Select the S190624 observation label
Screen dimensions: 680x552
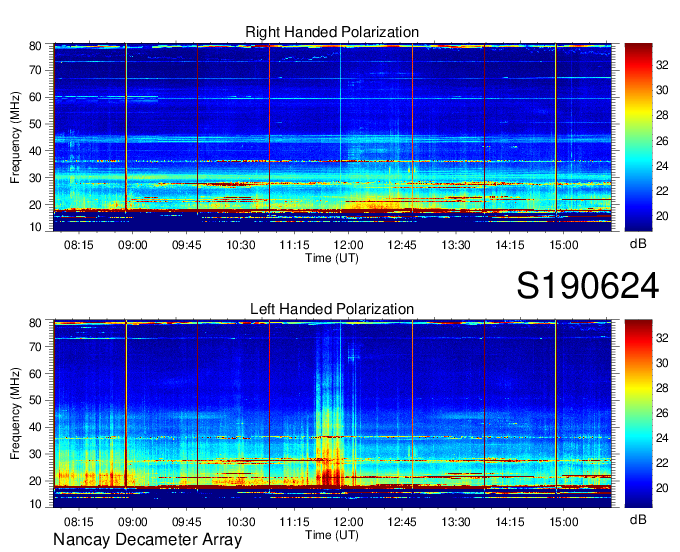pyautogui.click(x=588, y=286)
